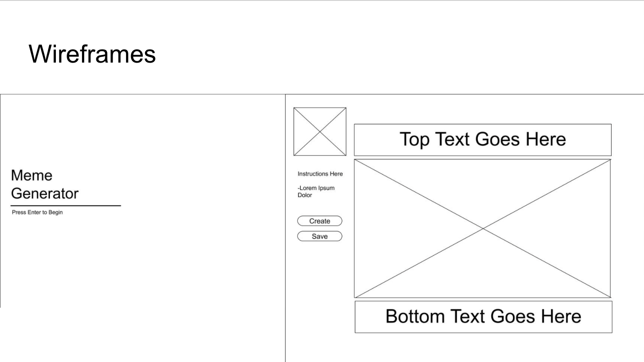Click the Save button
The image size is (644, 362).
tap(320, 236)
